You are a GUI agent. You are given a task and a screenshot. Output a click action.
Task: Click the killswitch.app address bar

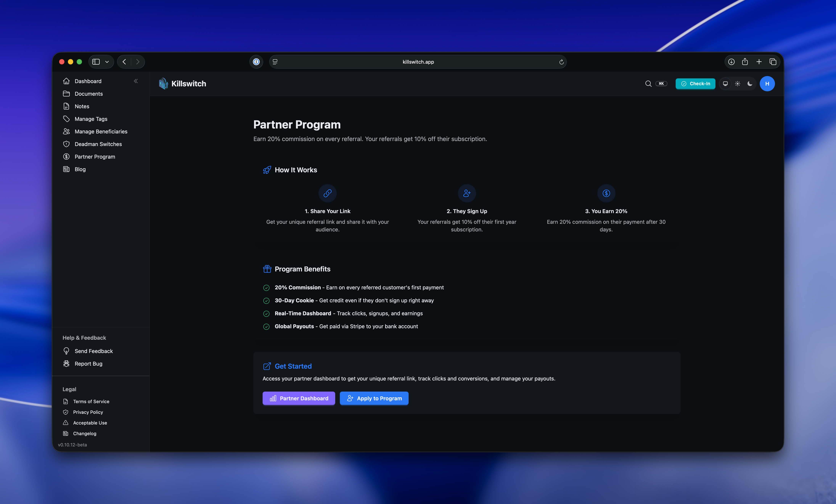[x=418, y=62]
